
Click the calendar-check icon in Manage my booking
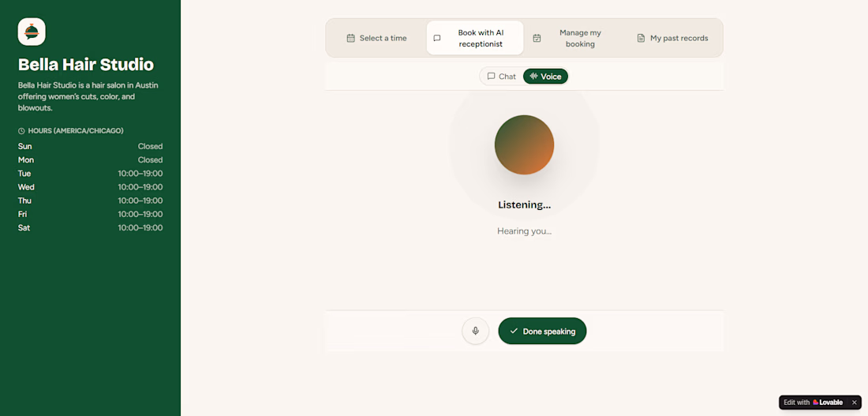click(537, 38)
